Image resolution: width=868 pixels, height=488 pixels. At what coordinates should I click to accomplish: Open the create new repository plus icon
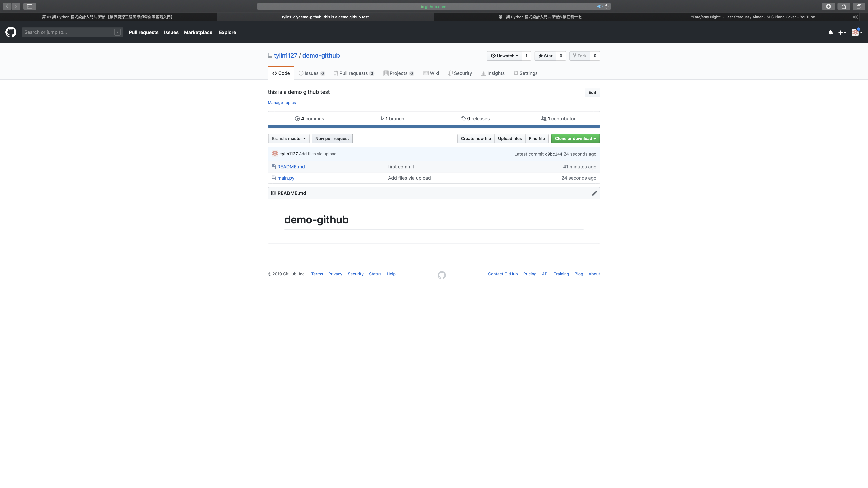[841, 32]
